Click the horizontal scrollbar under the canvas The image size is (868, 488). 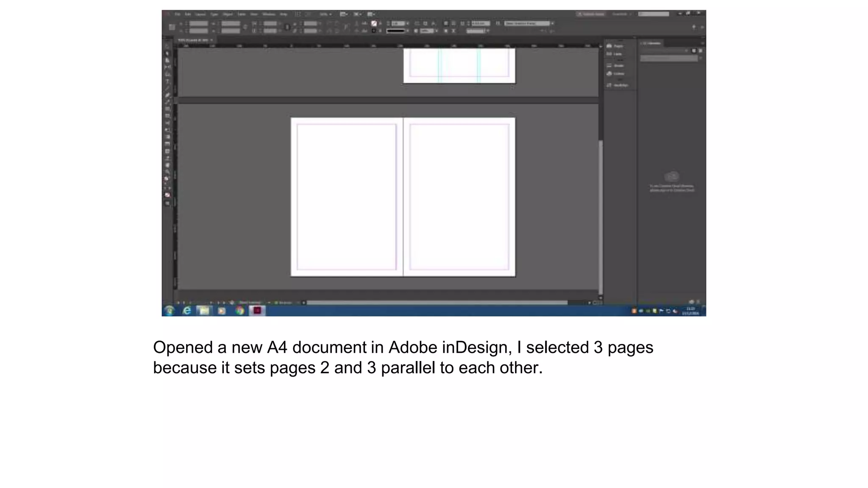click(x=437, y=303)
